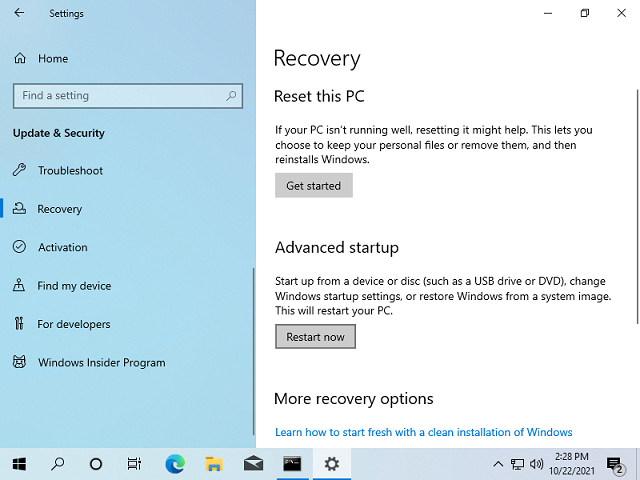Switch to the Command Prompt taskbar window
This screenshot has width=640, height=480.
click(x=292, y=464)
